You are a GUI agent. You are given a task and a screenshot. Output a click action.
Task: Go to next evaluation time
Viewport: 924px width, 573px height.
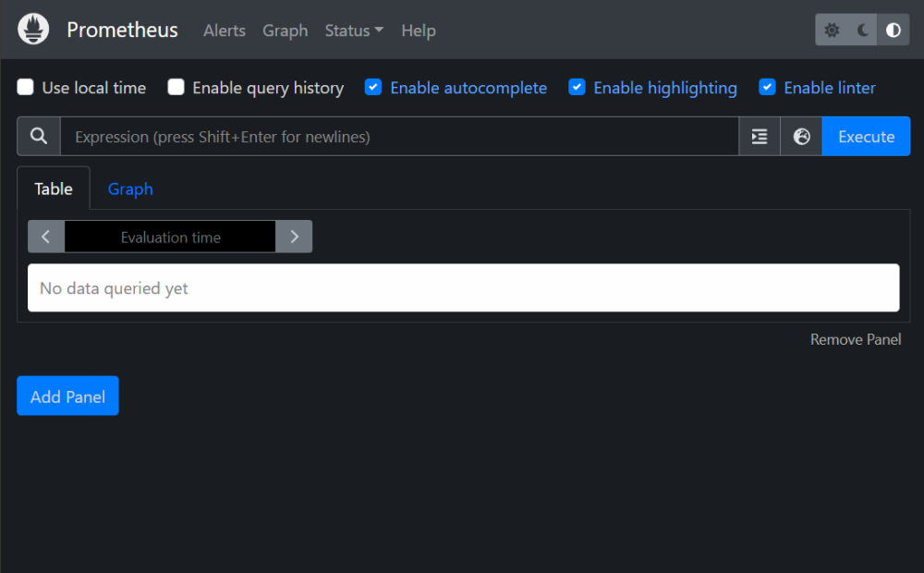(294, 237)
